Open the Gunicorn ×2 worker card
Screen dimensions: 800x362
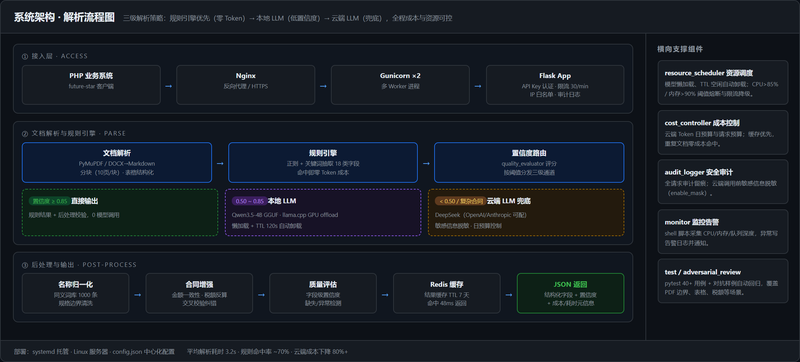[x=401, y=85]
